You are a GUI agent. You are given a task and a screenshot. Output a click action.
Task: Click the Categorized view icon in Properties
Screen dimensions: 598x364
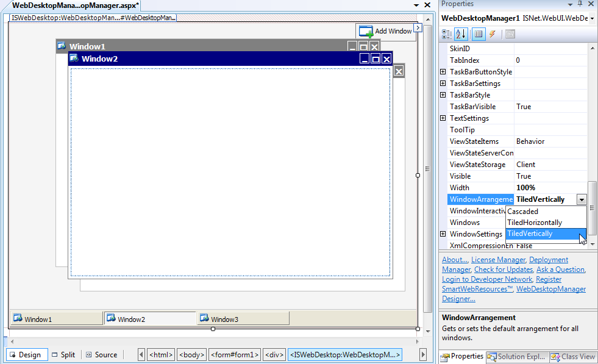point(447,34)
